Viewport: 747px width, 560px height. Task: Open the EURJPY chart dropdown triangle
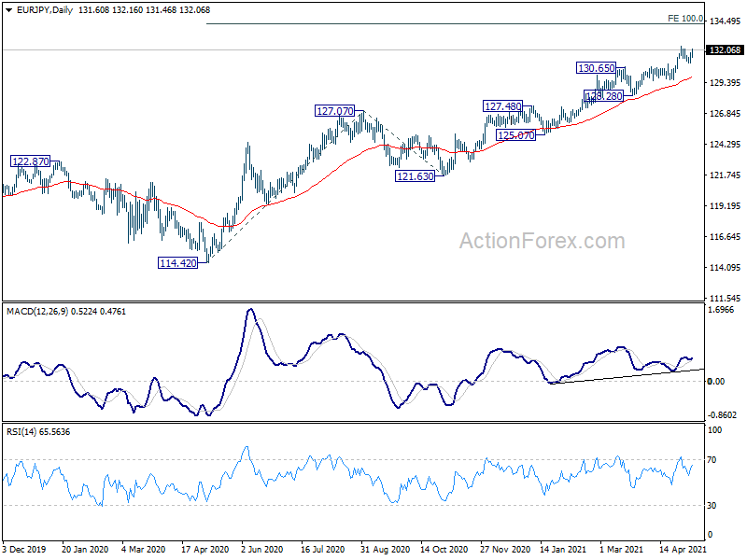(8, 10)
